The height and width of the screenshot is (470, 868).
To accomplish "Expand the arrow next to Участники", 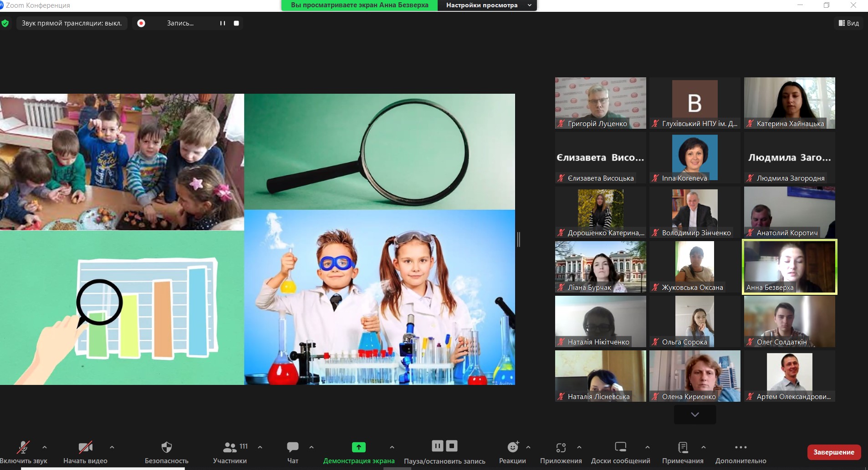I will tap(260, 447).
